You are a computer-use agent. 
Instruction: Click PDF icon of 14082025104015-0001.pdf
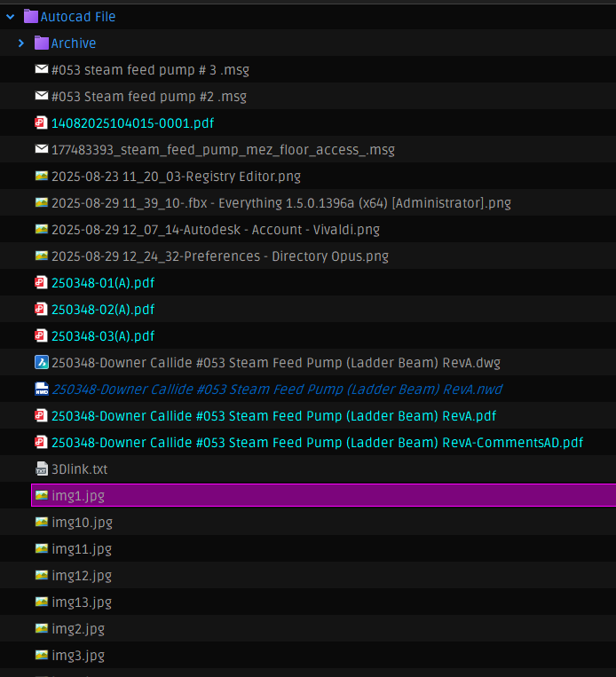(41, 122)
